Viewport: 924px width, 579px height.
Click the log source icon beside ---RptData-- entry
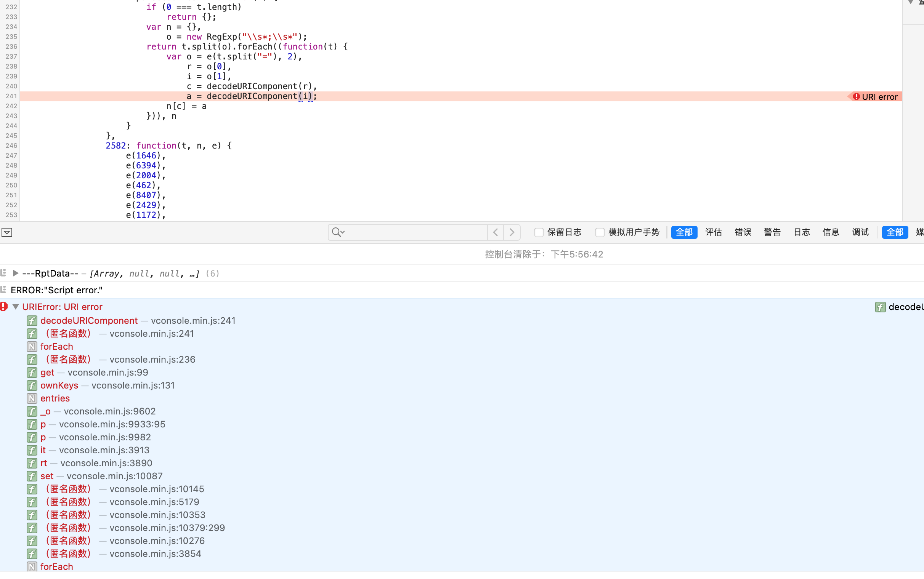click(x=3, y=273)
